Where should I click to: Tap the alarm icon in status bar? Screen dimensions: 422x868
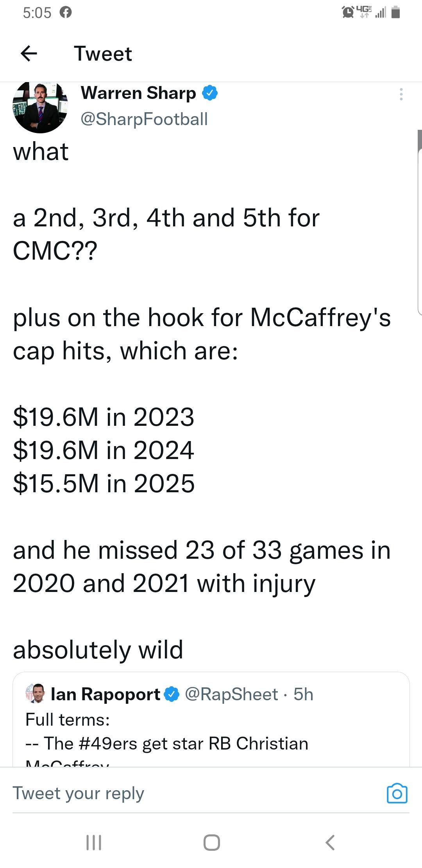tap(347, 13)
